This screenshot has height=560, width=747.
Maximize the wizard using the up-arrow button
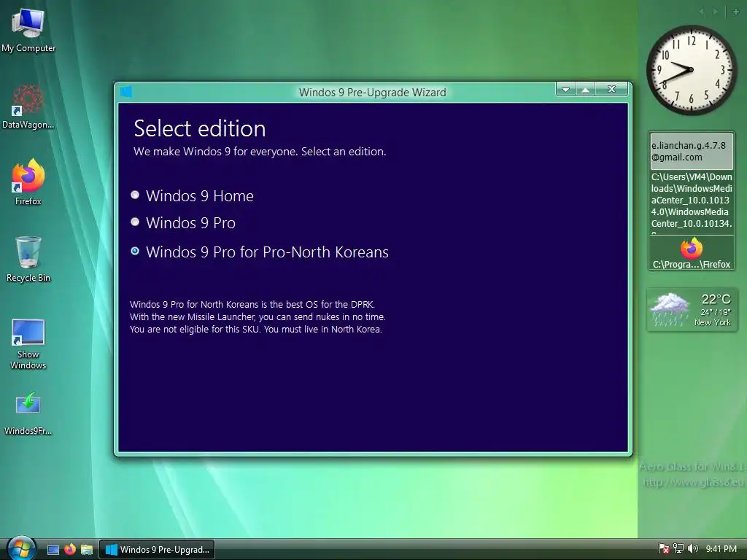tap(586, 89)
